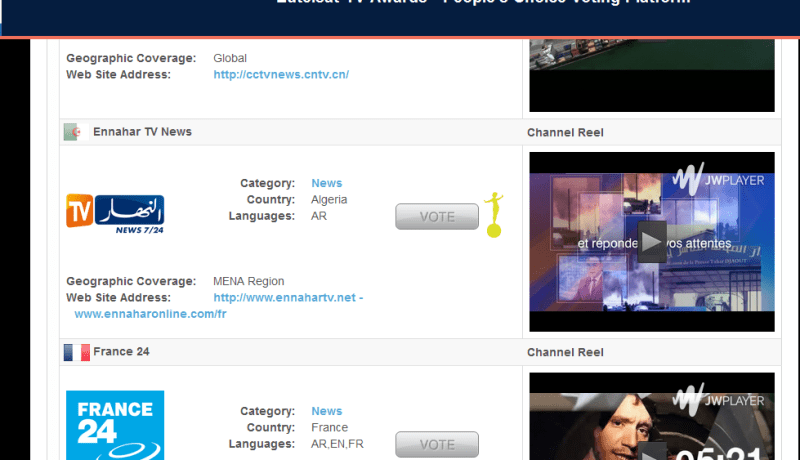Viewport: 800px width, 460px height.
Task: Click the JWPlayer logo on France 24 video
Action: coord(718,400)
